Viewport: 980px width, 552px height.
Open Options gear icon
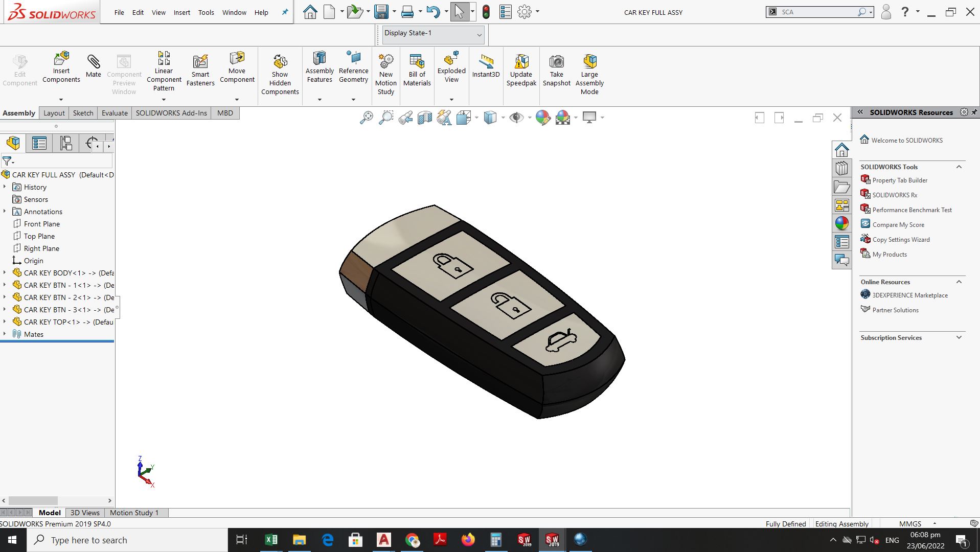pos(525,12)
